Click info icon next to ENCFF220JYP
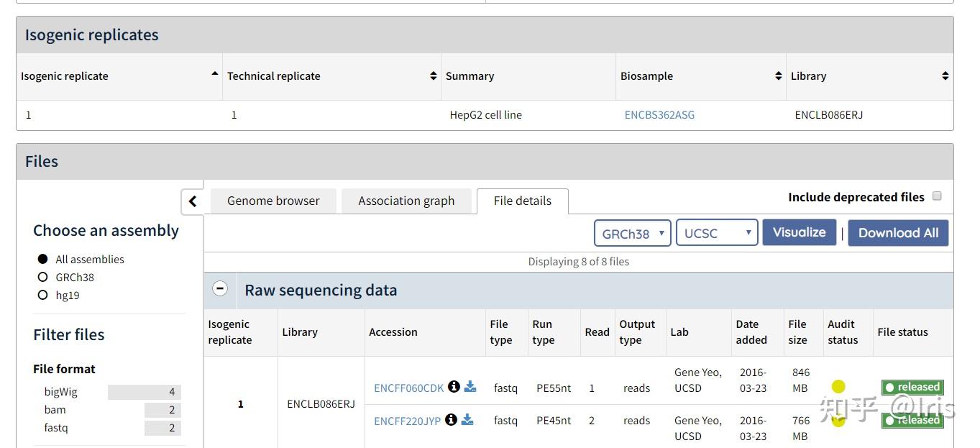This screenshot has width=980, height=448. [451, 420]
